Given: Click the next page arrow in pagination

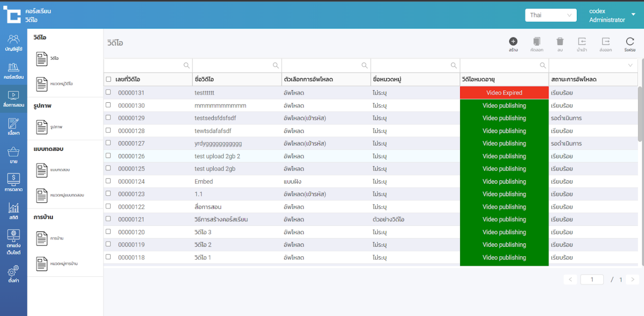Looking at the screenshot, I should pos(632,280).
